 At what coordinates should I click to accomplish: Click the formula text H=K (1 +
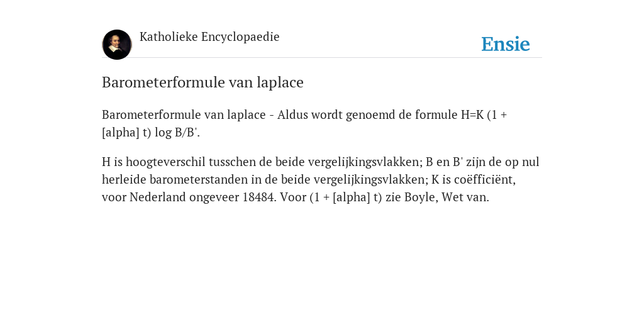click(x=484, y=114)
